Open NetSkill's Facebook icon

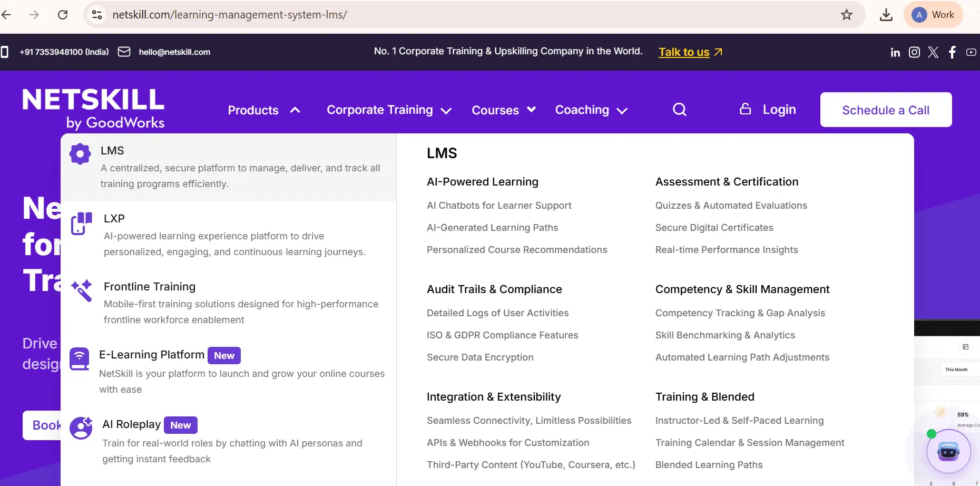[x=952, y=52]
